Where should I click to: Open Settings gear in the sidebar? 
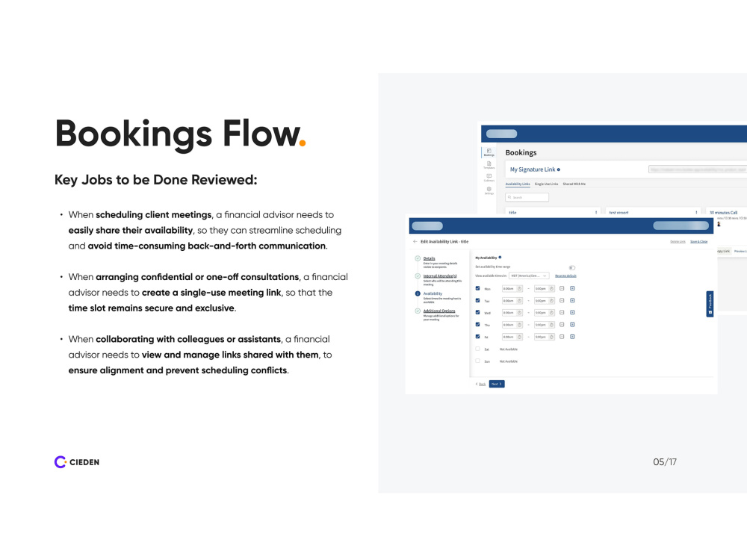tap(489, 190)
